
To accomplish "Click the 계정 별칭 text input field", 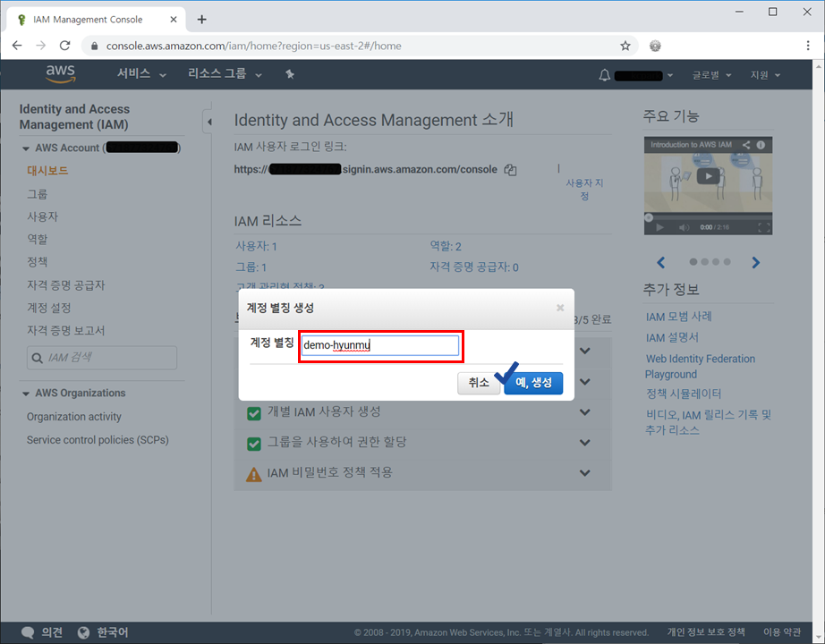I will (380, 345).
